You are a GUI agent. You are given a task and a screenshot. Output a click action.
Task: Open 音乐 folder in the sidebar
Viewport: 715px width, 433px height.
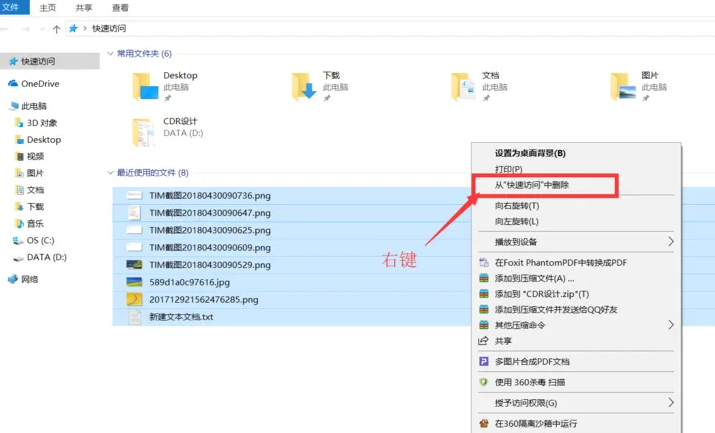pos(35,224)
